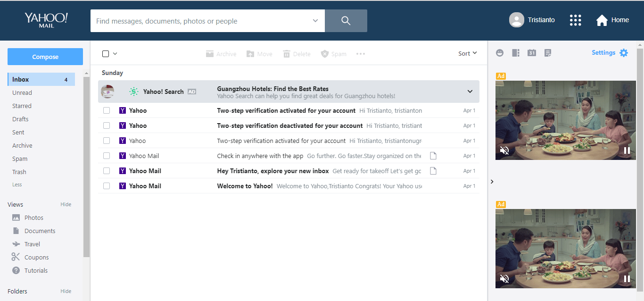Open the 'Guangzhou Hotels: Find the Best Rates' ad

point(289,92)
